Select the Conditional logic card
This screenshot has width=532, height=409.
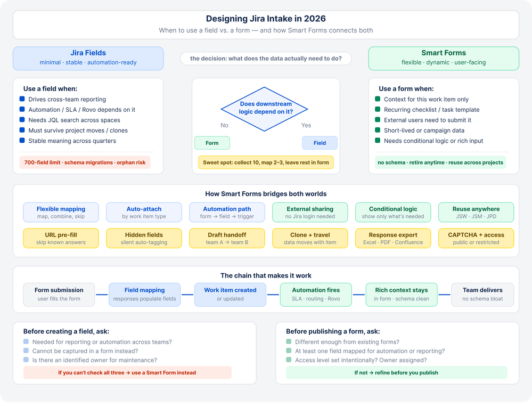point(393,212)
